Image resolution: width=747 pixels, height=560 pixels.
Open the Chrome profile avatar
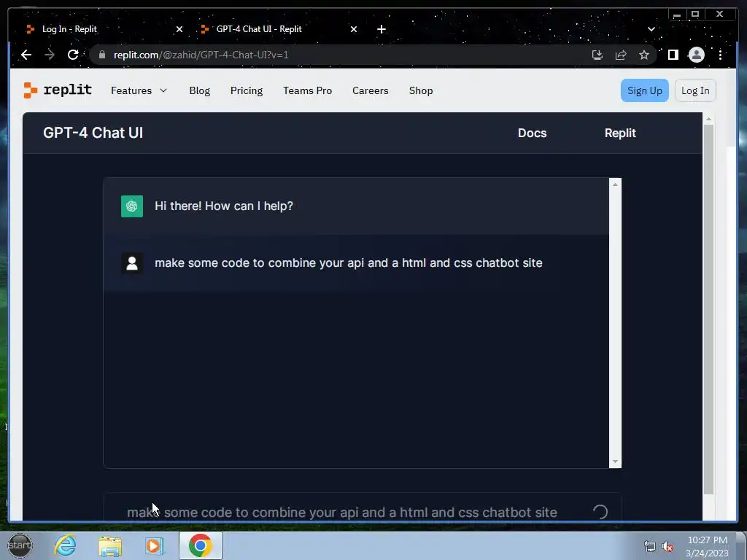click(697, 55)
